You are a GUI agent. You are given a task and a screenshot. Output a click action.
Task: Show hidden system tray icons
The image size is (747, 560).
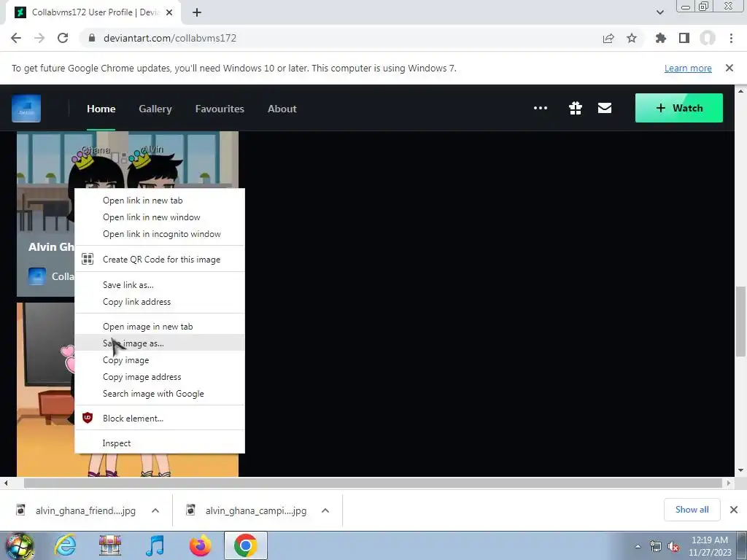(638, 546)
